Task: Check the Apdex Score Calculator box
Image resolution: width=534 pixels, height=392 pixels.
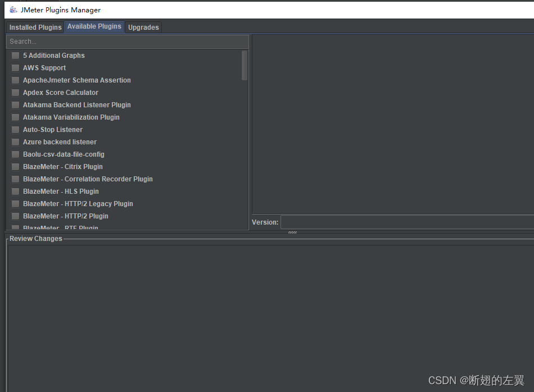Action: (15, 93)
